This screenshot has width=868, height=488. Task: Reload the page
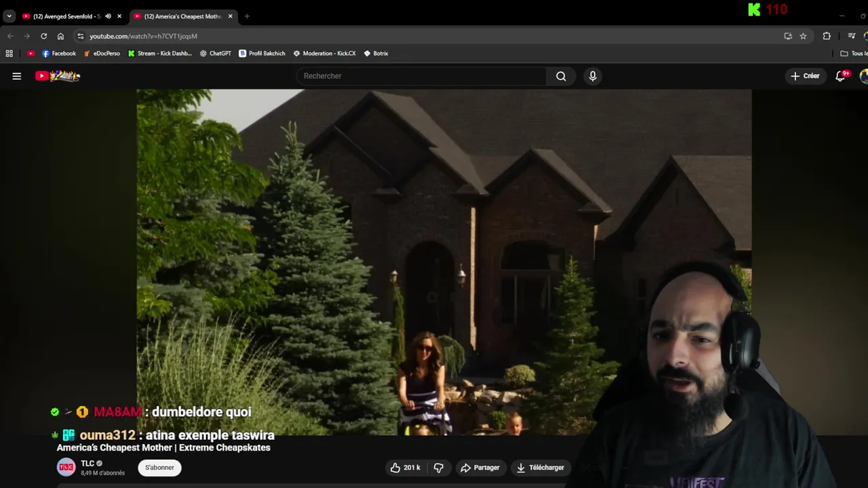point(43,36)
